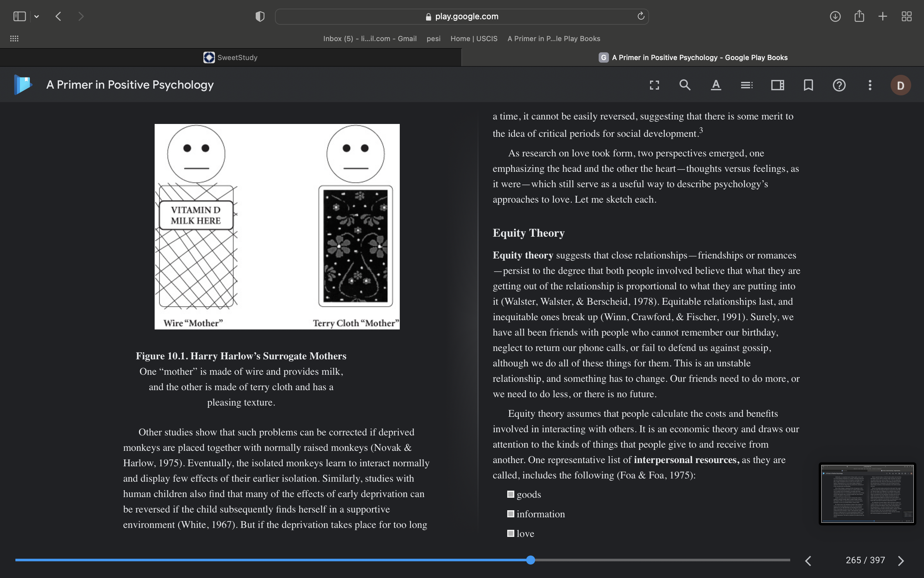The image size is (924, 578).
Task: Click the 'information' list item
Action: [x=540, y=514]
